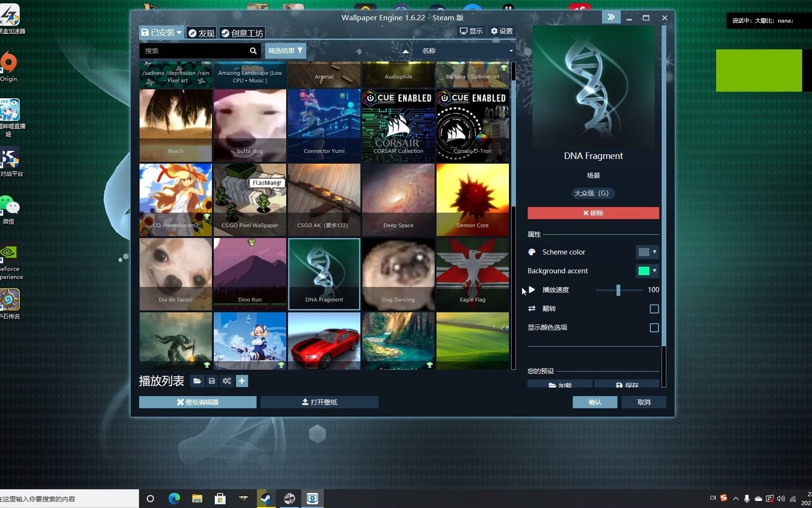Click the 大众级 (G) rating tag
Viewport: 812px width, 508px height.
(593, 193)
